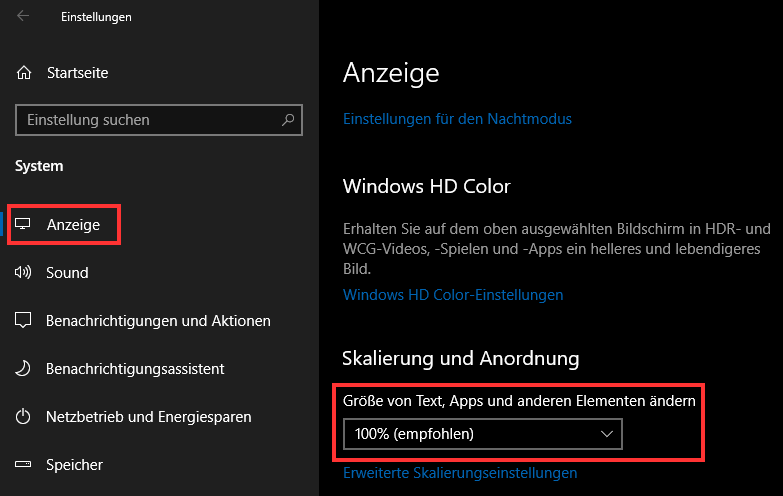
Task: Click the Einstellung suchen search field
Action: click(159, 120)
